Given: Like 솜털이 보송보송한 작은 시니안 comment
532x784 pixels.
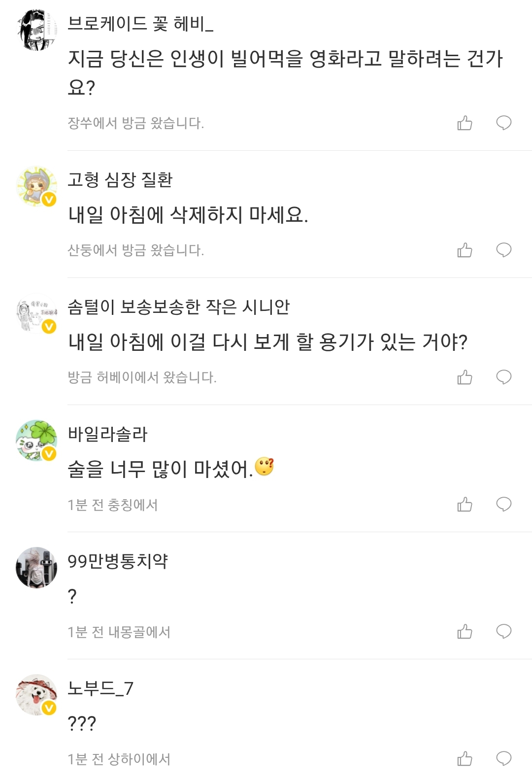Looking at the screenshot, I should pos(465,377).
